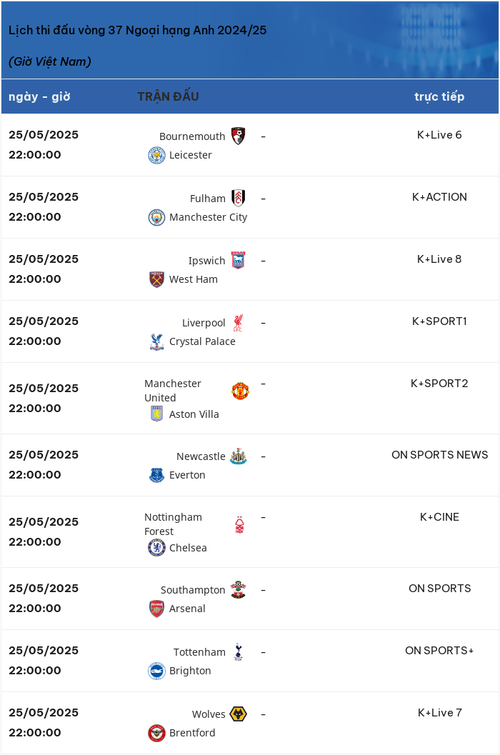The height and width of the screenshot is (755, 500).
Task: Click the Bournemouth club crest
Action: pyautogui.click(x=238, y=136)
